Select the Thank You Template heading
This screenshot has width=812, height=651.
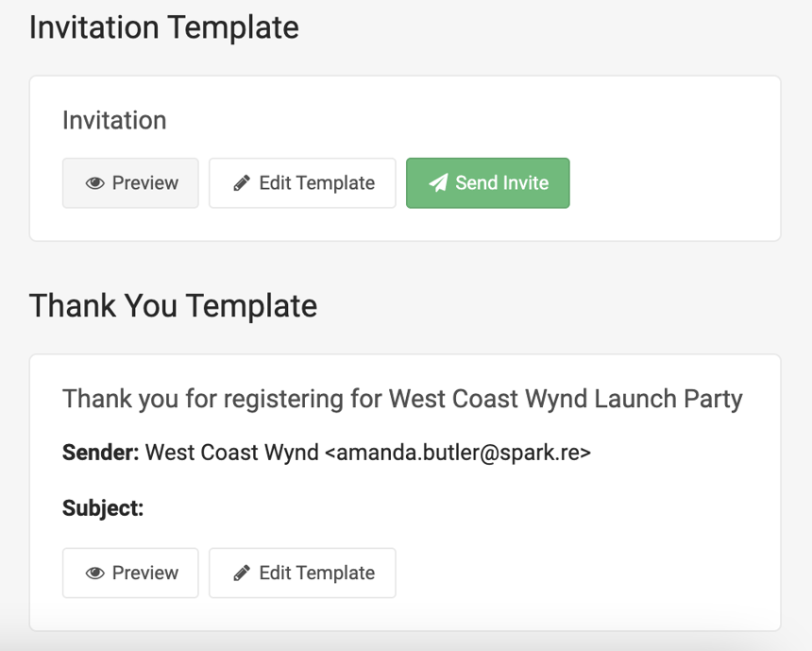[x=173, y=306]
